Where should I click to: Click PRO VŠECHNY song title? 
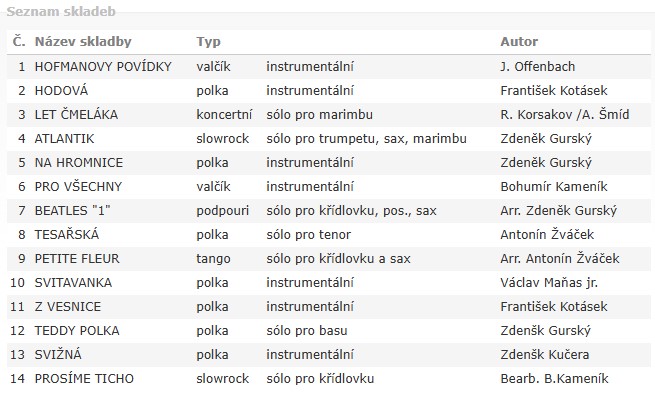pos(78,187)
